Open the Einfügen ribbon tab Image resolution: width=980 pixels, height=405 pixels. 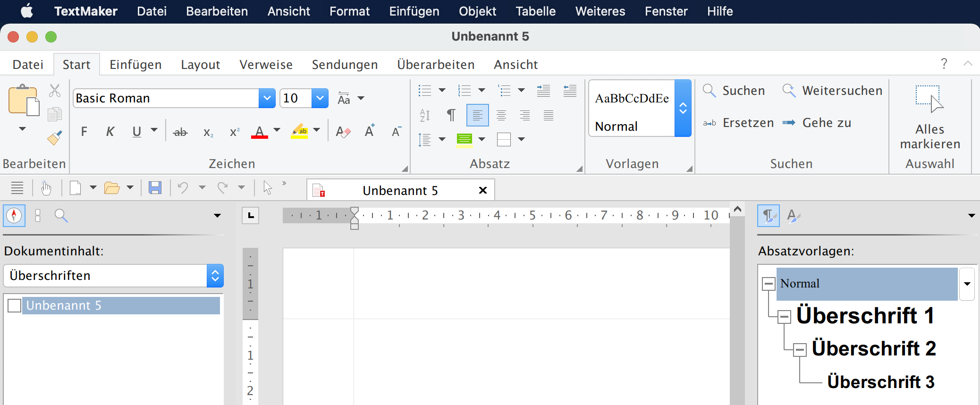135,65
